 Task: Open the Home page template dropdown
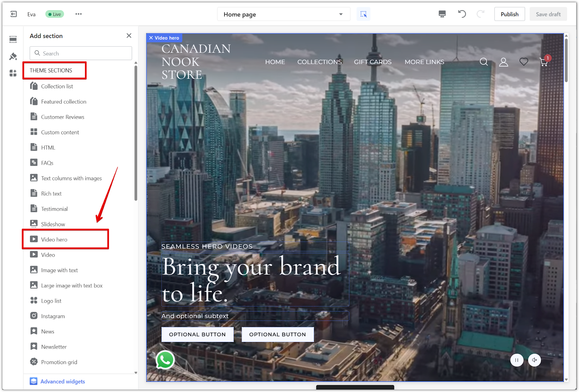point(284,14)
